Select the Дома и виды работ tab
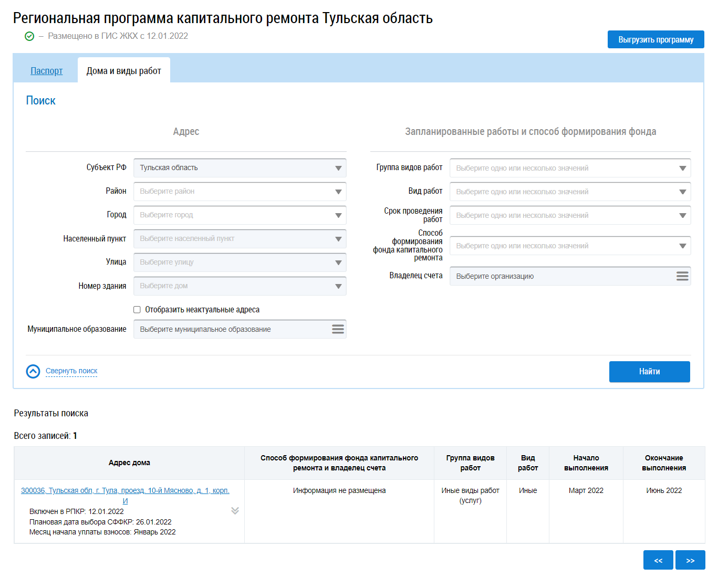This screenshot has height=588, width=718. [124, 71]
